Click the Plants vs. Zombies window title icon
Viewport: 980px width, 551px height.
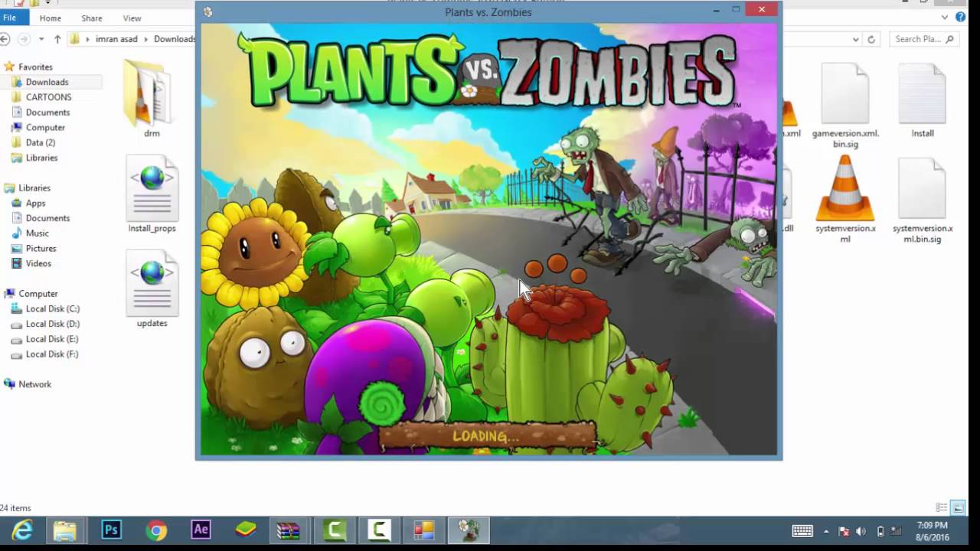click(207, 11)
